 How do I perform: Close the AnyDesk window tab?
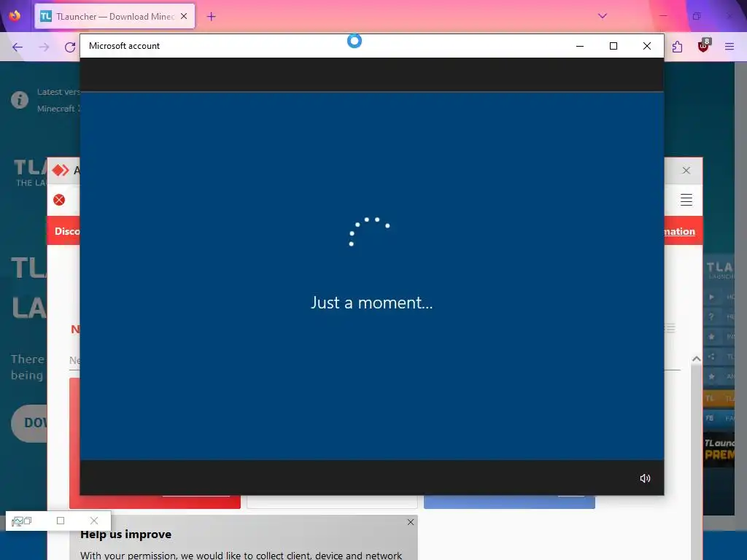(686, 171)
